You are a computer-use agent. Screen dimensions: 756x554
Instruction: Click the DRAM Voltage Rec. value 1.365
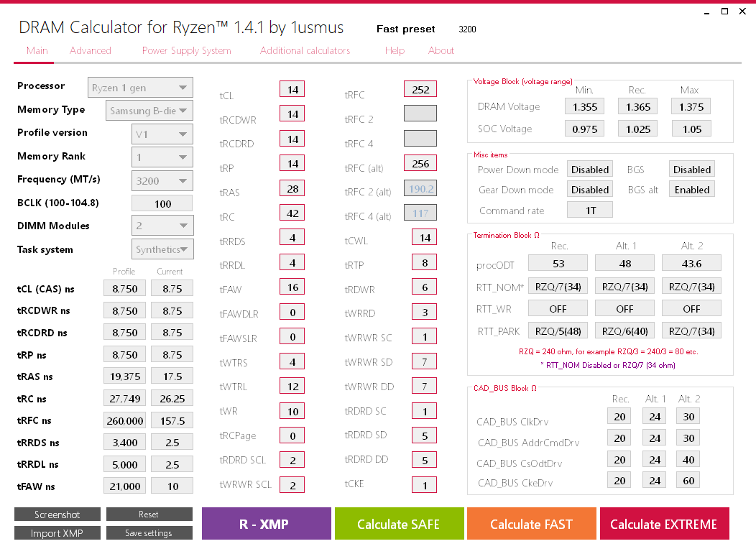pos(638,106)
